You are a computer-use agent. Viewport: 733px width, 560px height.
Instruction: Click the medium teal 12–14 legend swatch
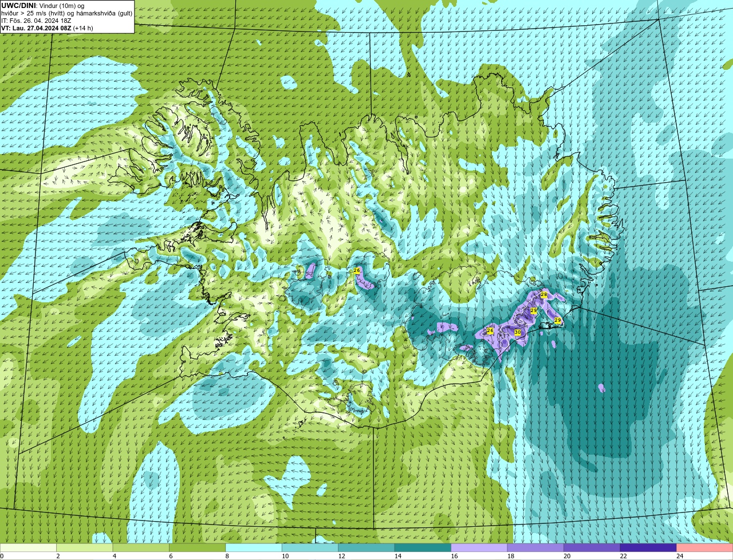pyautogui.click(x=366, y=547)
